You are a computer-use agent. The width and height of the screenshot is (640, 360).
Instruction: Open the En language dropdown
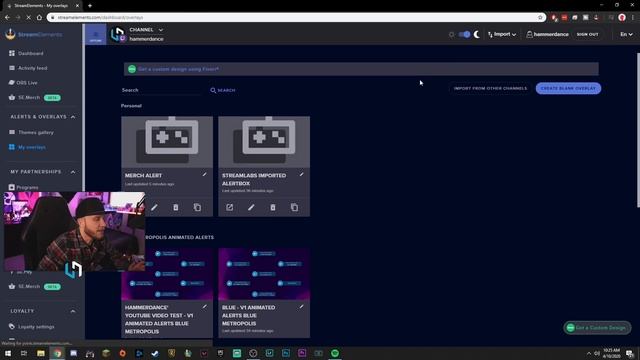point(626,34)
